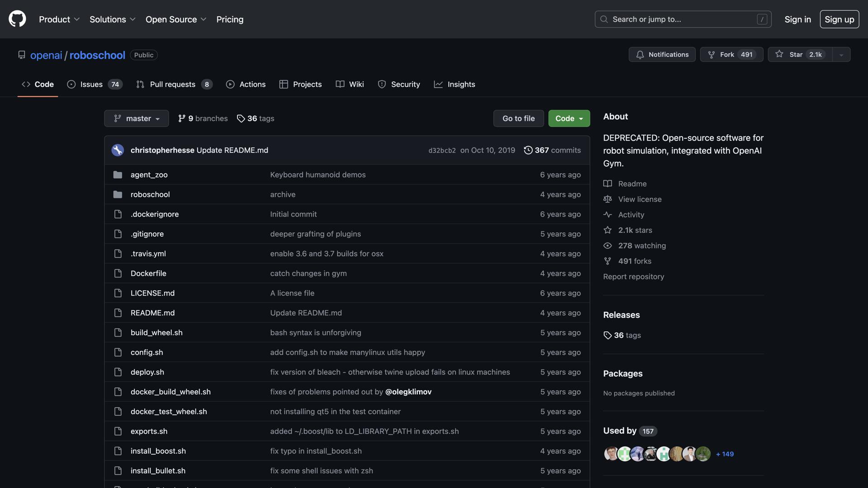Click christopherhesse's avatar in the commit row
Image resolution: width=868 pixels, height=488 pixels.
click(118, 150)
